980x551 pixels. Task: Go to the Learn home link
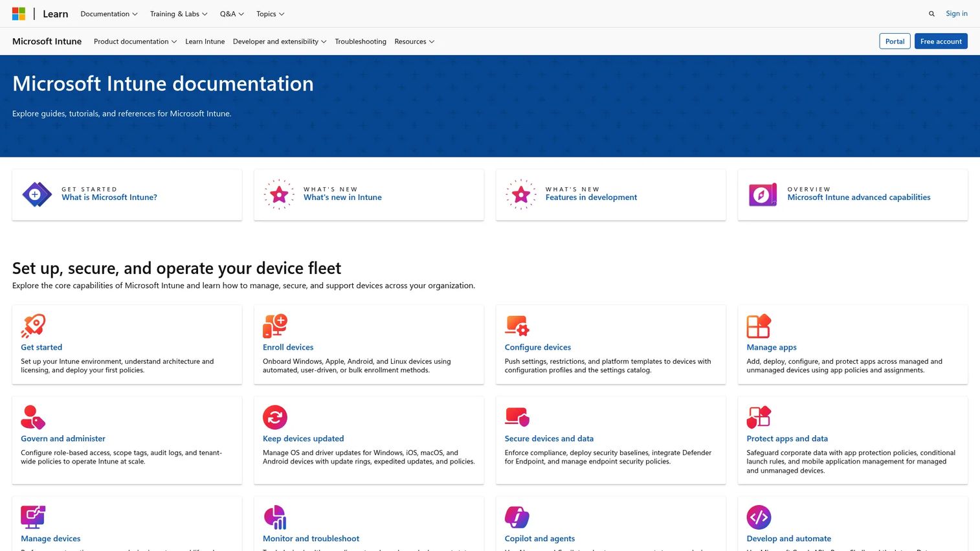55,14
